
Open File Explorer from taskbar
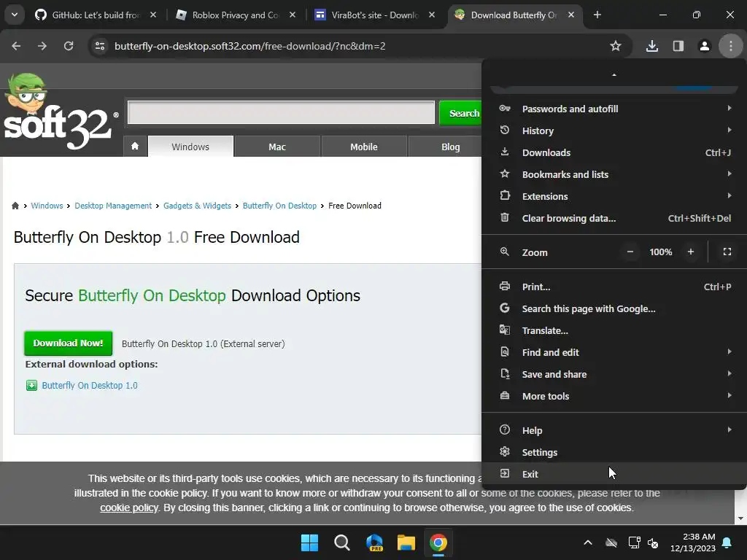[406, 542]
